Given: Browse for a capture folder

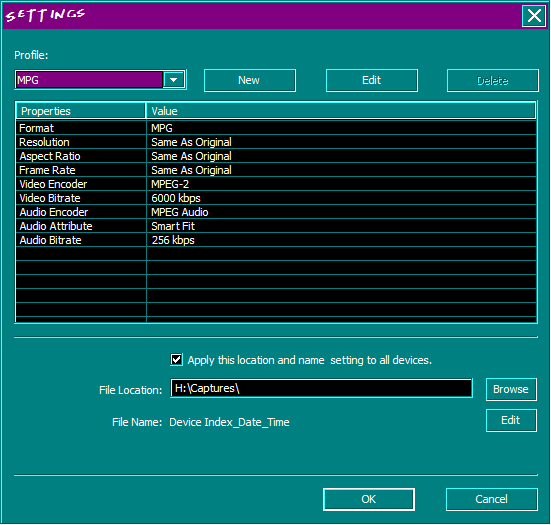Looking at the screenshot, I should coord(511,389).
